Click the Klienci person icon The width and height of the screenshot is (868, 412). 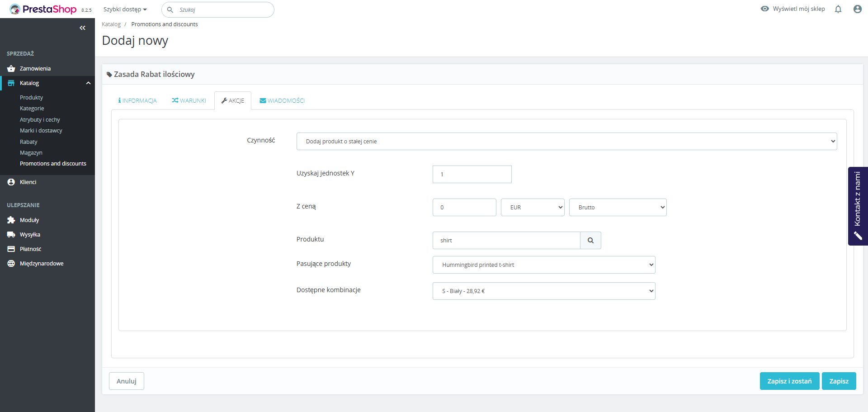tap(11, 182)
